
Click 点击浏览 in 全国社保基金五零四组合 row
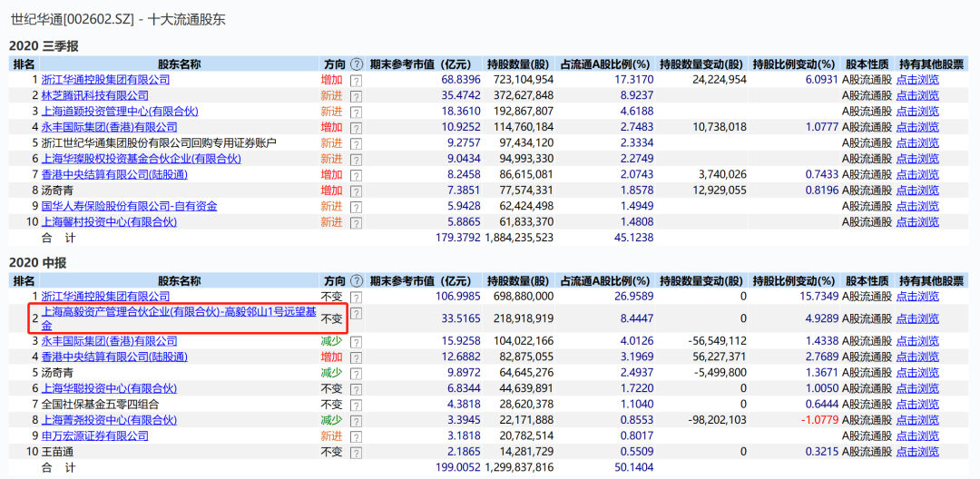pos(917,404)
